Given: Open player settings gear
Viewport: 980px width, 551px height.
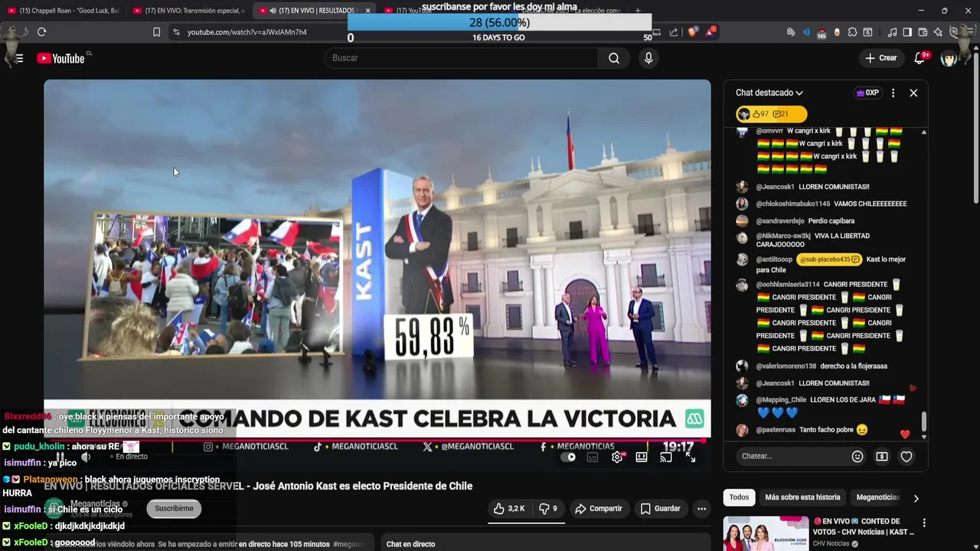Looking at the screenshot, I should point(617,457).
